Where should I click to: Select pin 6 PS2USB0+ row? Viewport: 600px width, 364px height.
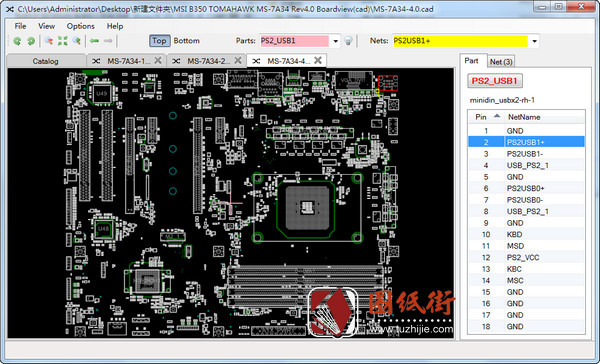(526, 188)
